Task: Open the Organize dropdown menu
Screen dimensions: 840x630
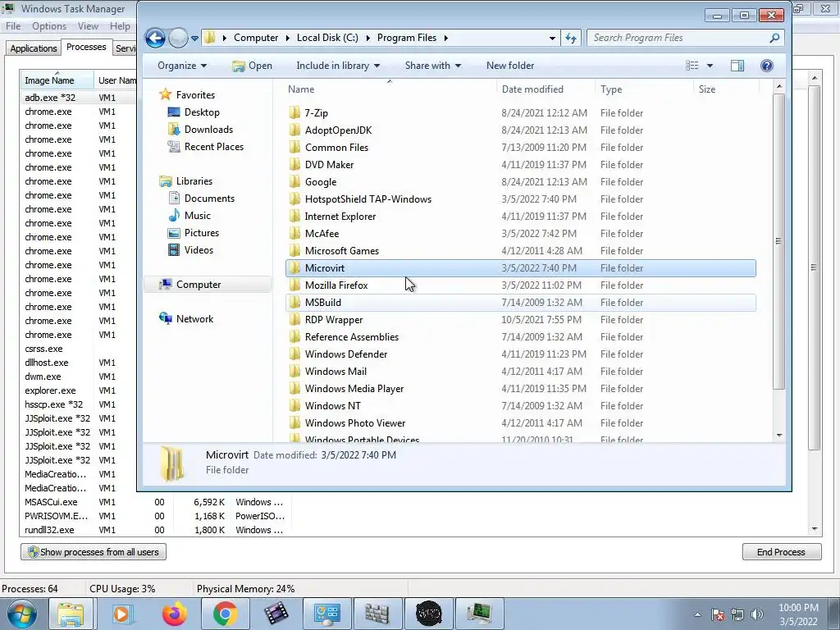Action: click(x=181, y=66)
